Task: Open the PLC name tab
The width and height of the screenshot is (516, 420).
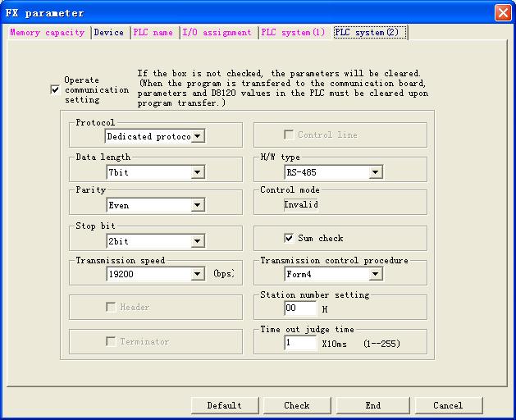Action: coord(153,33)
